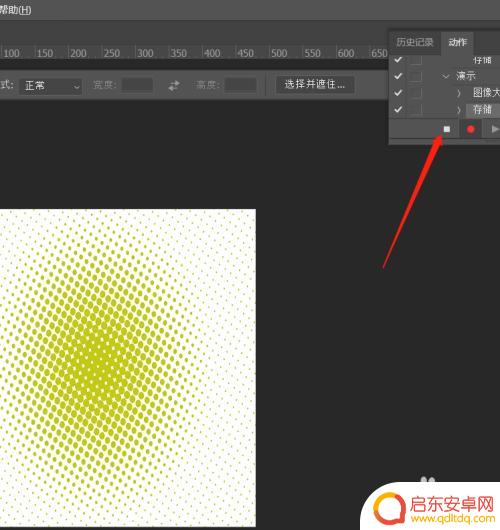Toggle the checkmark for the highlighted 存储 step
This screenshot has height=530, width=500.
point(398,109)
